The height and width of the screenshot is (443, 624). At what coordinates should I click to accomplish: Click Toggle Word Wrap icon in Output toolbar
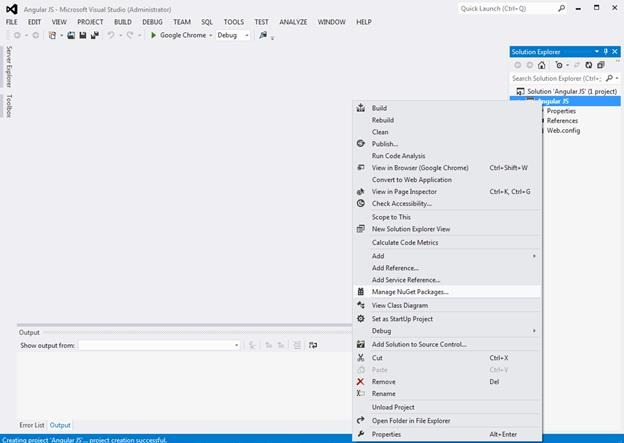(313, 345)
